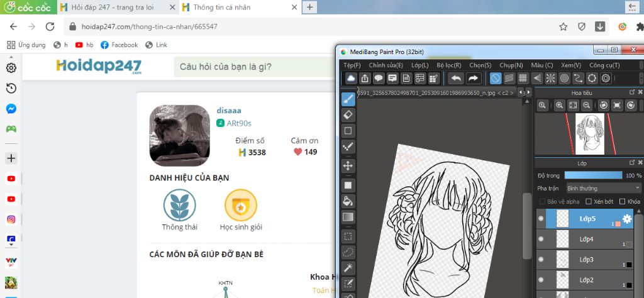This screenshot has height=298, width=644.
Task: Click next-tab arrow beside canvas tab
Action: coord(528,92)
